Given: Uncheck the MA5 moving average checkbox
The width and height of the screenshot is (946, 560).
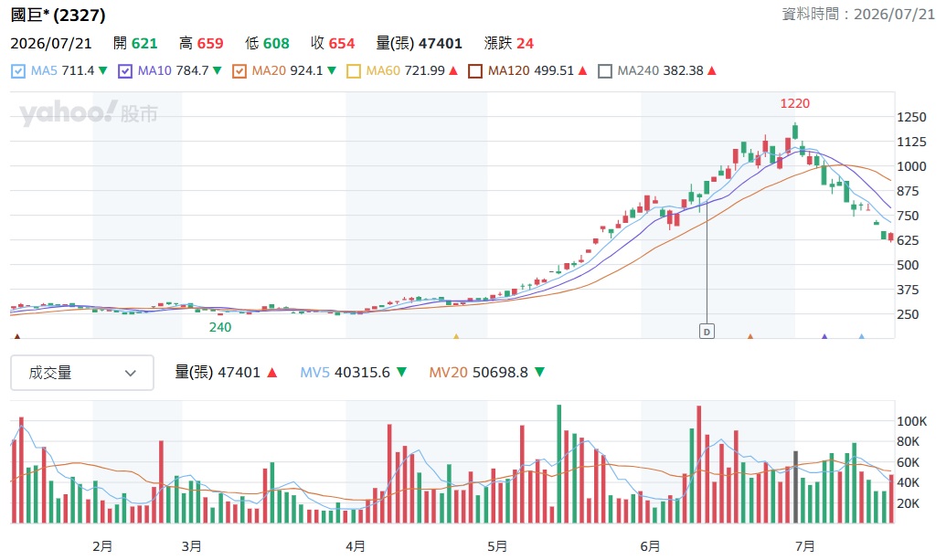Looking at the screenshot, I should pos(18,71).
